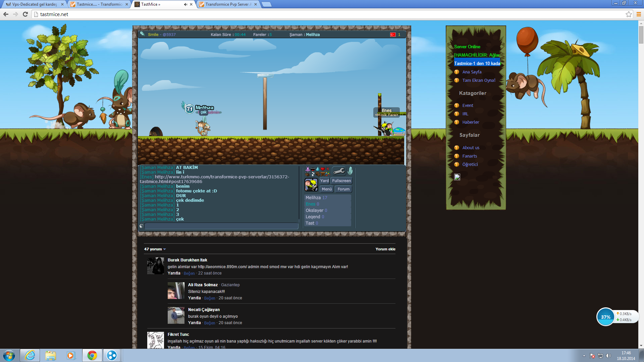Mute the TastMice tab audio icon

tap(185, 4)
